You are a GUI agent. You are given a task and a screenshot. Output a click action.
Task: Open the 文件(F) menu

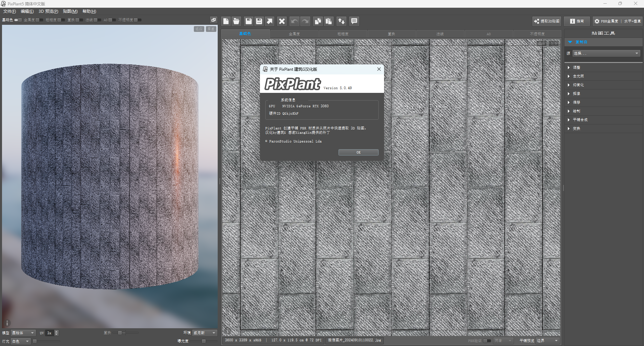point(9,11)
